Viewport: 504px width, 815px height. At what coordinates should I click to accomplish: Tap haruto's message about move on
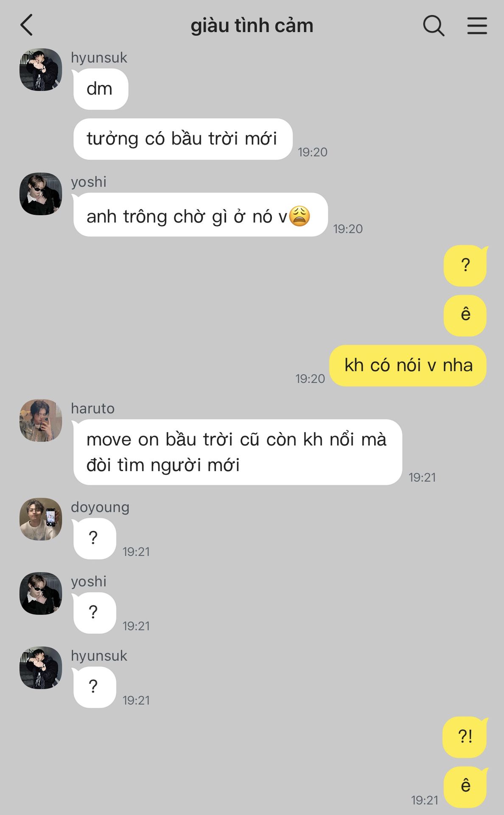coord(238,452)
